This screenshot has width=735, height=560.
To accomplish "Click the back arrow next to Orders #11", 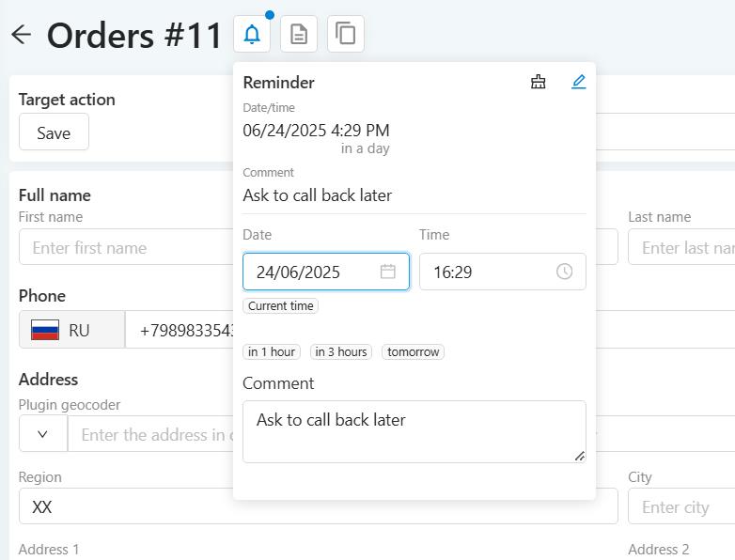I will pos(21,35).
